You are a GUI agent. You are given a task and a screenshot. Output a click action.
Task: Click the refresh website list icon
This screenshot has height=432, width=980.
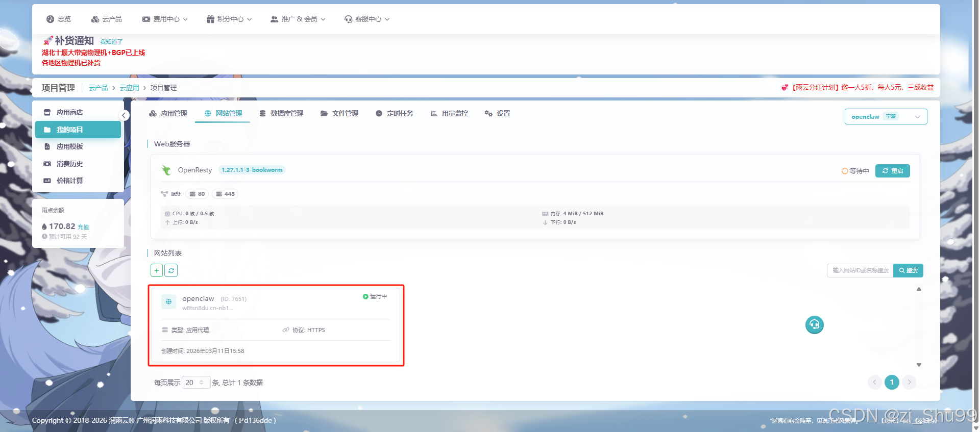coord(171,270)
